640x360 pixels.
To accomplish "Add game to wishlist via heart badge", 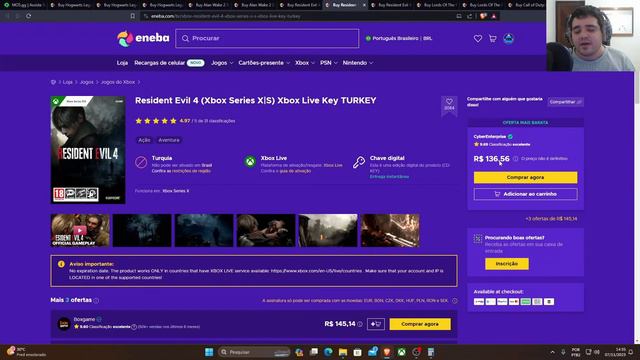I will coord(449,105).
